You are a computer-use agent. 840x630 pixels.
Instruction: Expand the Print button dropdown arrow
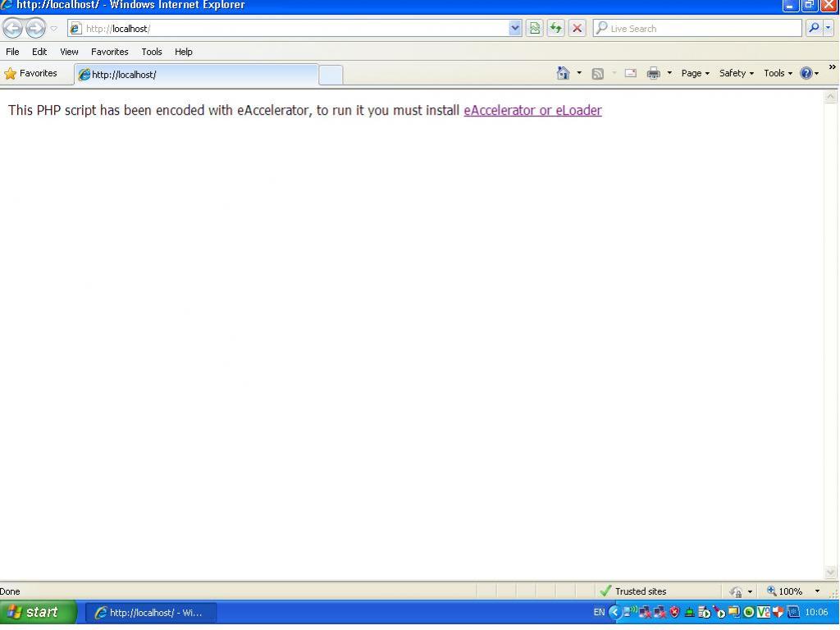point(668,73)
